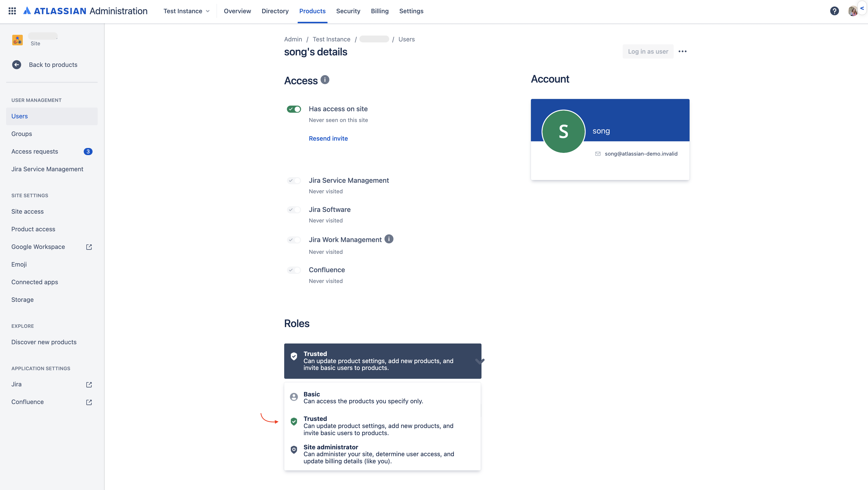This screenshot has height=490, width=868.
Task: Click the song@atlassian-demo.invalid email text
Action: pyautogui.click(x=641, y=154)
